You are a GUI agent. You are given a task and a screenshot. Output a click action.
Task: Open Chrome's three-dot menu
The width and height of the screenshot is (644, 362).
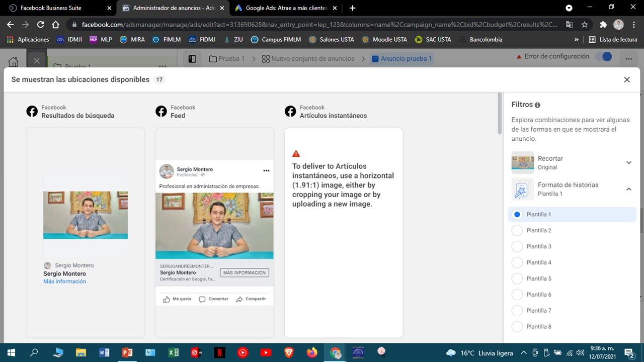(x=633, y=24)
